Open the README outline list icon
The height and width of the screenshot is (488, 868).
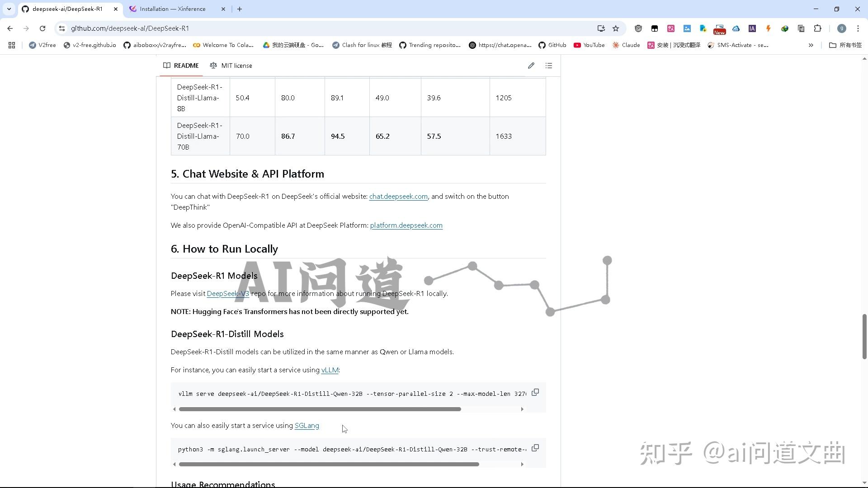(x=548, y=66)
